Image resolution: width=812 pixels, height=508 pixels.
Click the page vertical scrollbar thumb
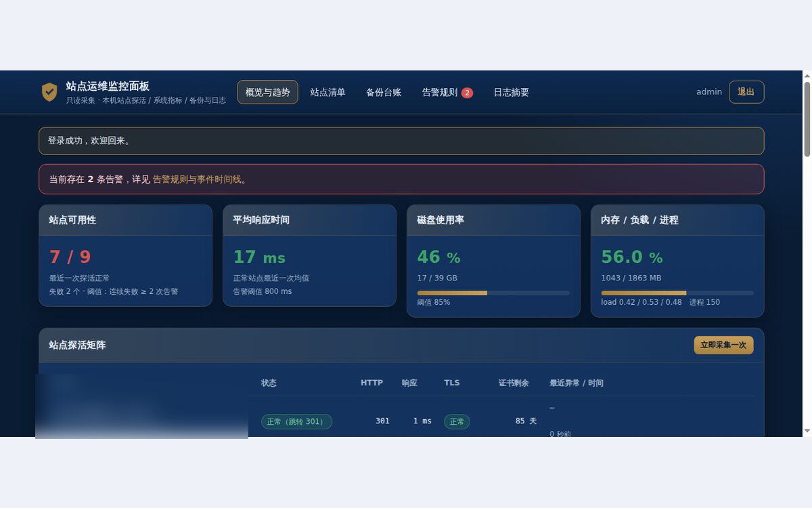coord(807,119)
